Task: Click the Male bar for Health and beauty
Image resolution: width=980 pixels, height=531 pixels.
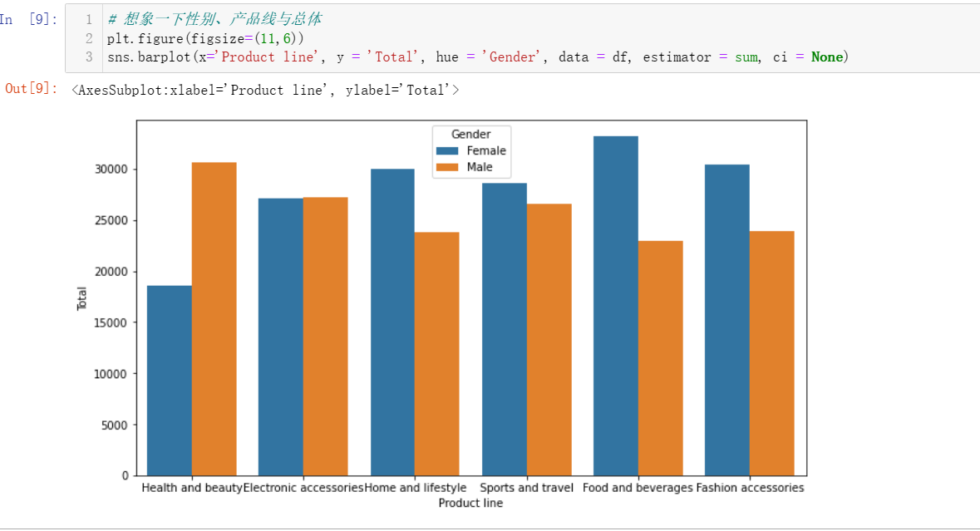Action: coord(214,319)
